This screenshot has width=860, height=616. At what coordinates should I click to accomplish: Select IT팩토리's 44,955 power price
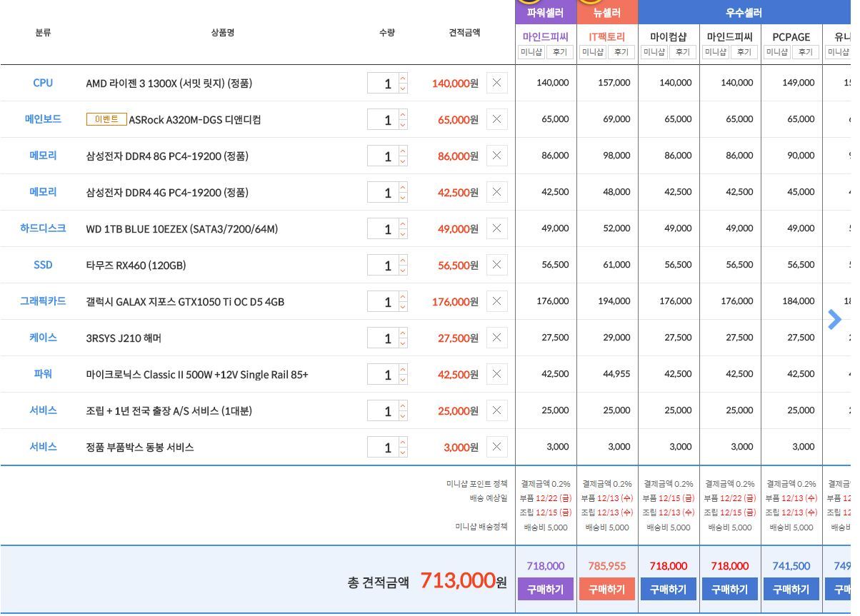[x=616, y=374]
